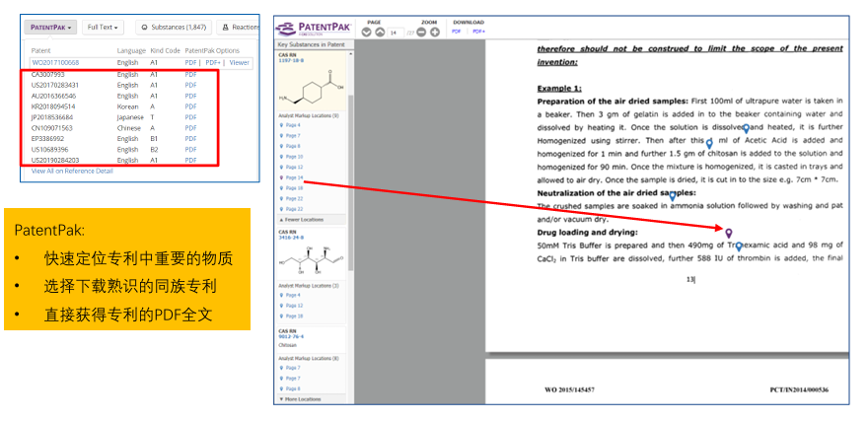The height and width of the screenshot is (421, 868).
Task: Click the purple markup pin in document
Action: coord(729,233)
